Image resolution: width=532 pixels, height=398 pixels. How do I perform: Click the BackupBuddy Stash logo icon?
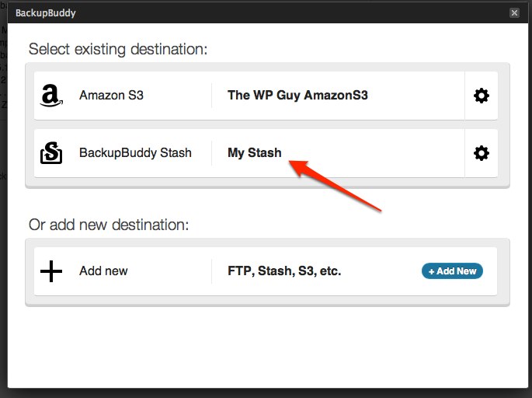(51, 153)
